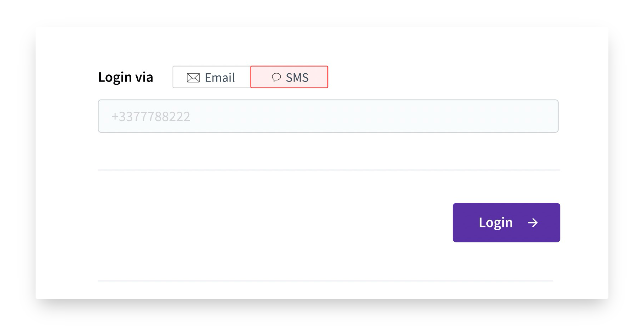Screen dimensions: 644x326
Task: Click the word "SMS" in method selector
Action: pyautogui.click(x=297, y=78)
